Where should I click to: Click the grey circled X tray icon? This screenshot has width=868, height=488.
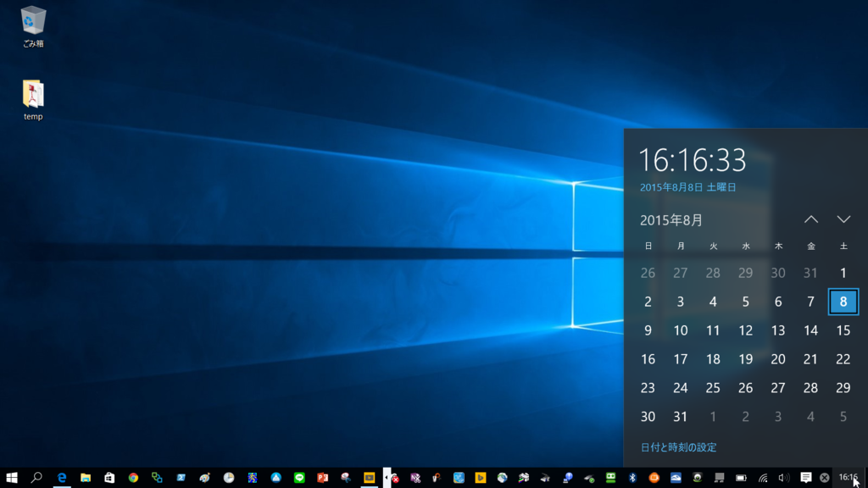(824, 478)
